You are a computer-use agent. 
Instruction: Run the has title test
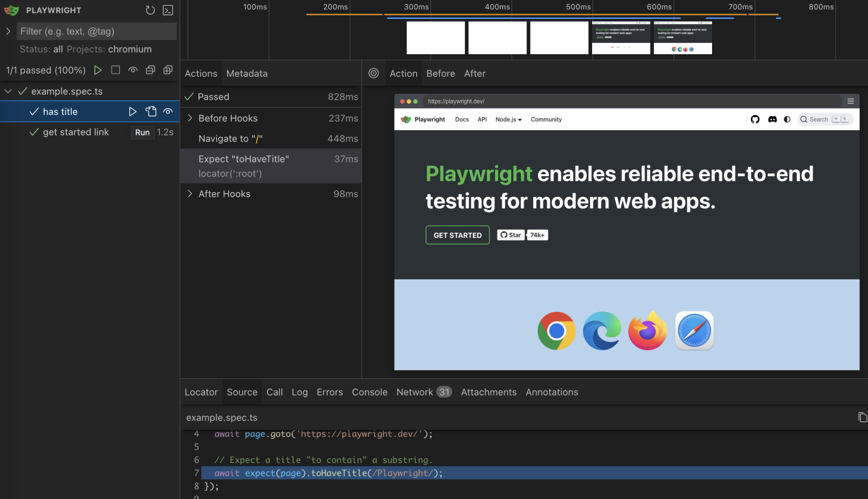point(133,112)
